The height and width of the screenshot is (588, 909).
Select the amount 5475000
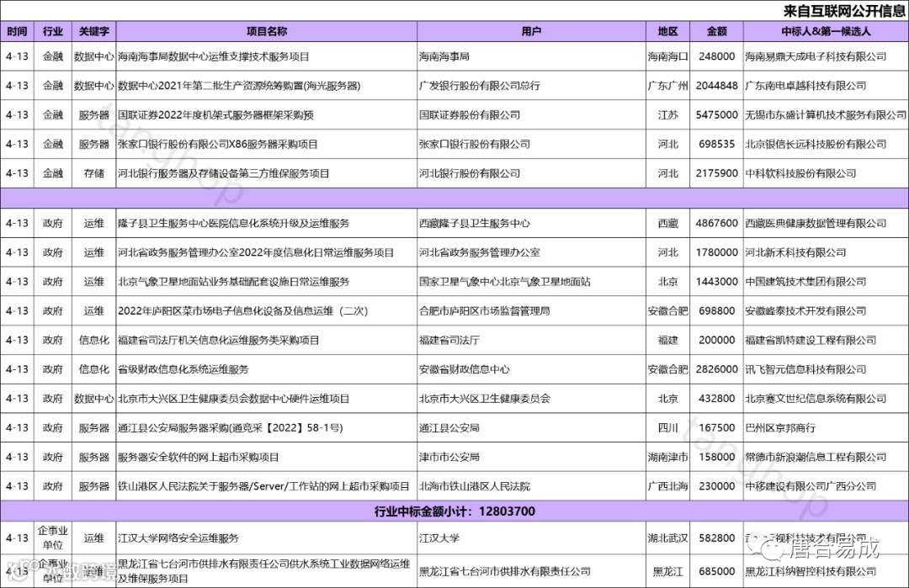point(716,115)
